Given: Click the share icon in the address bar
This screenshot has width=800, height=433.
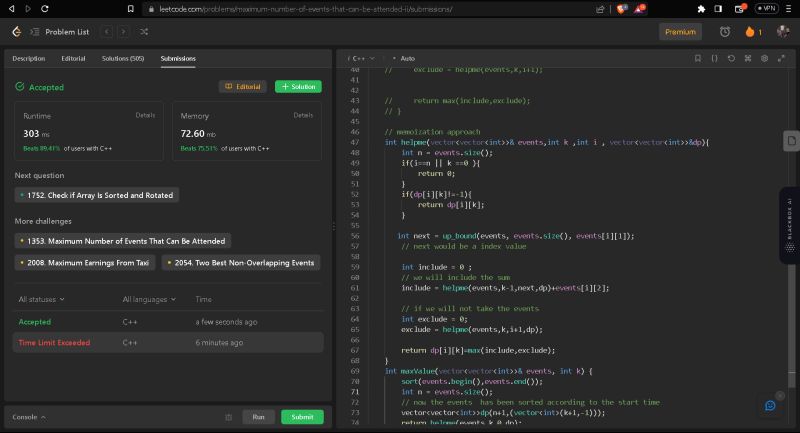Looking at the screenshot, I should tap(600, 9).
